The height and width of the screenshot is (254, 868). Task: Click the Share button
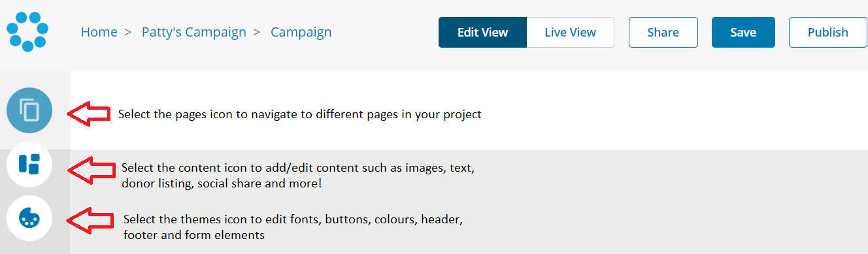pos(663,32)
